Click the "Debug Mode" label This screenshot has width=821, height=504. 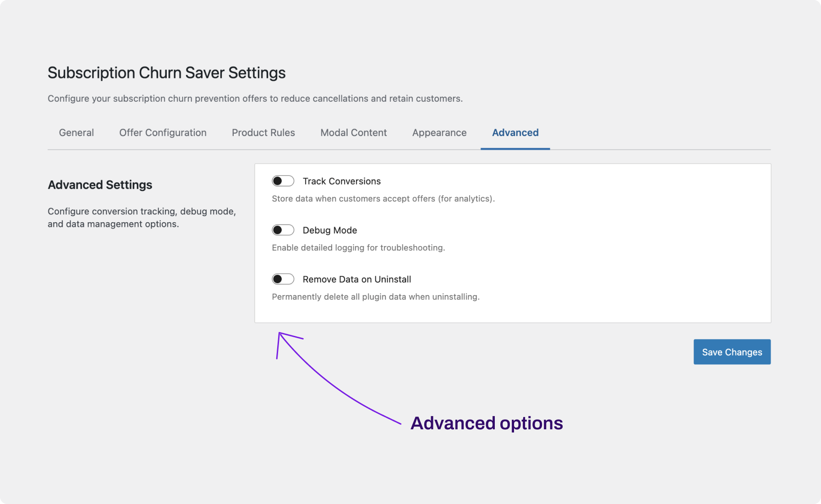click(330, 230)
